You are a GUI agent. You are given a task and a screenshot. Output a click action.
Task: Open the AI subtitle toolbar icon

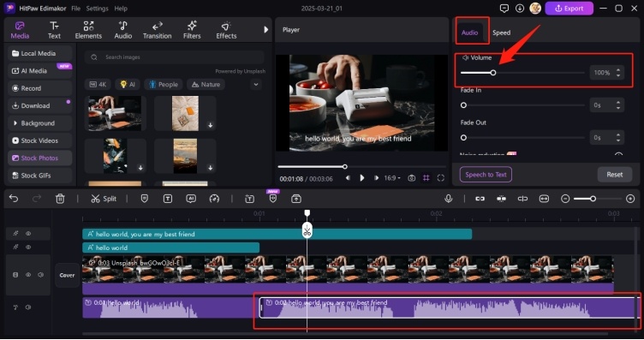click(x=191, y=199)
